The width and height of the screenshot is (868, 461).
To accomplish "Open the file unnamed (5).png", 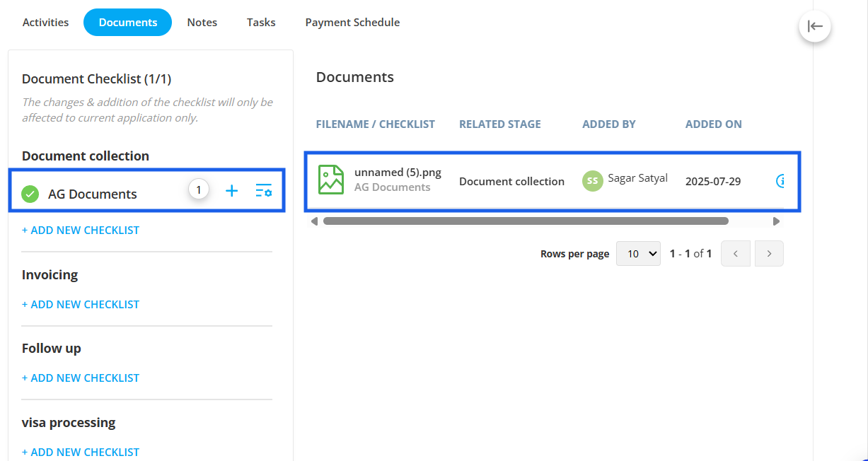I will 398,173.
